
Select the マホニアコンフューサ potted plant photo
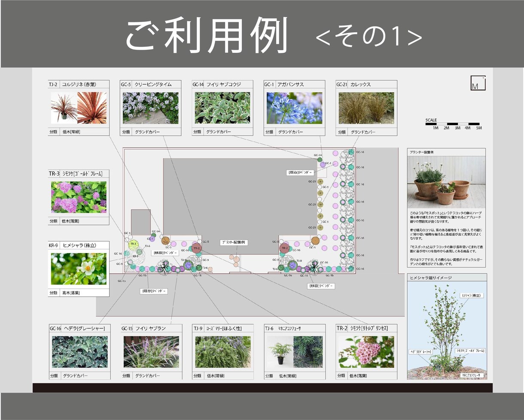point(295,352)
